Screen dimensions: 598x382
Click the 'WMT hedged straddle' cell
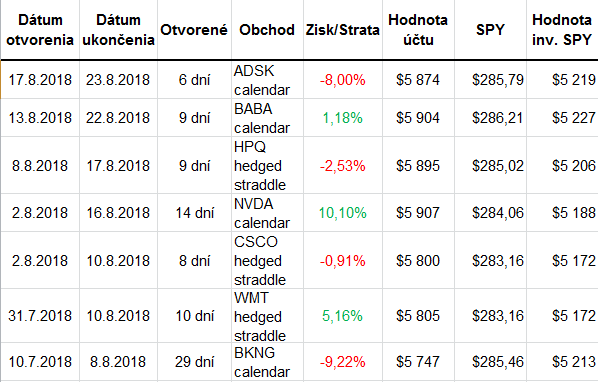[267, 316]
